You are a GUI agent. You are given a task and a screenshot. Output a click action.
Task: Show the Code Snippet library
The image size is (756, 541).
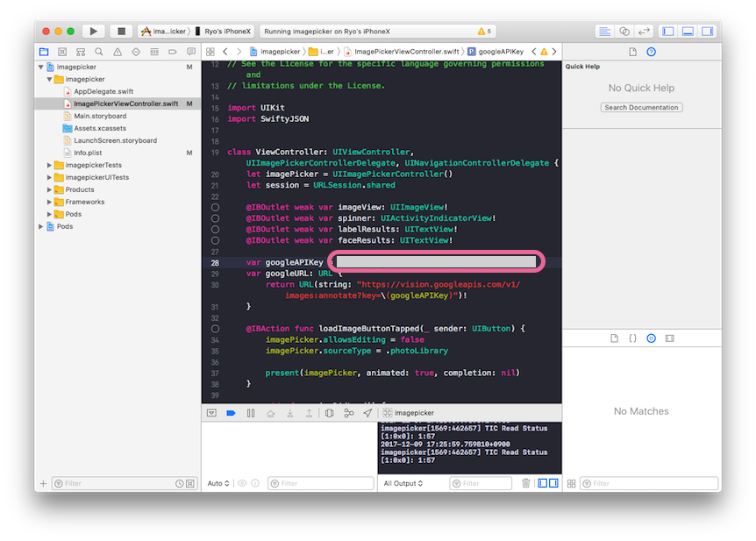click(632, 338)
